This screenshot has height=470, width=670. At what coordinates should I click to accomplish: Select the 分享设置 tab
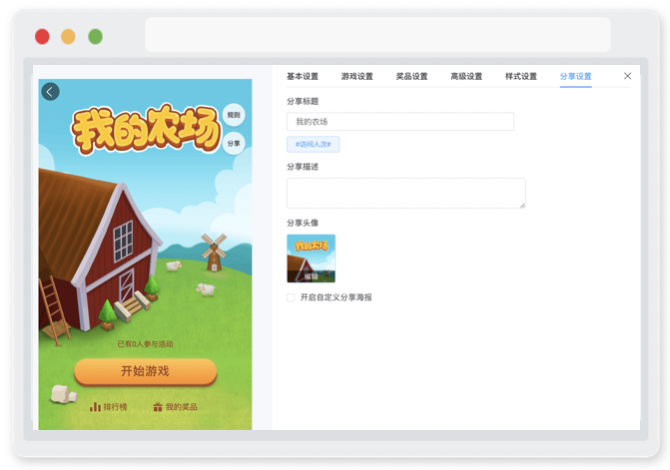coord(576,76)
